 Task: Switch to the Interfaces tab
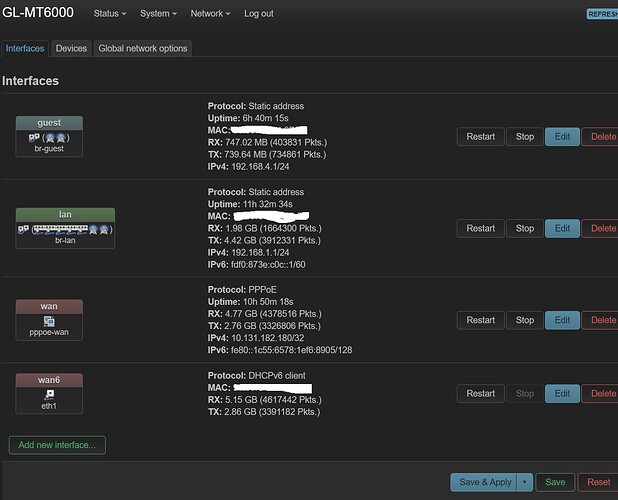click(x=25, y=48)
